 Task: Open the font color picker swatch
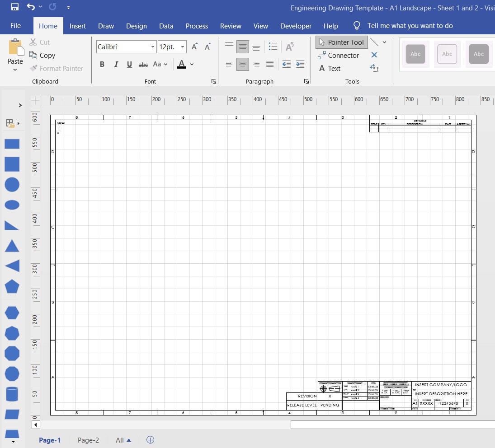183,64
